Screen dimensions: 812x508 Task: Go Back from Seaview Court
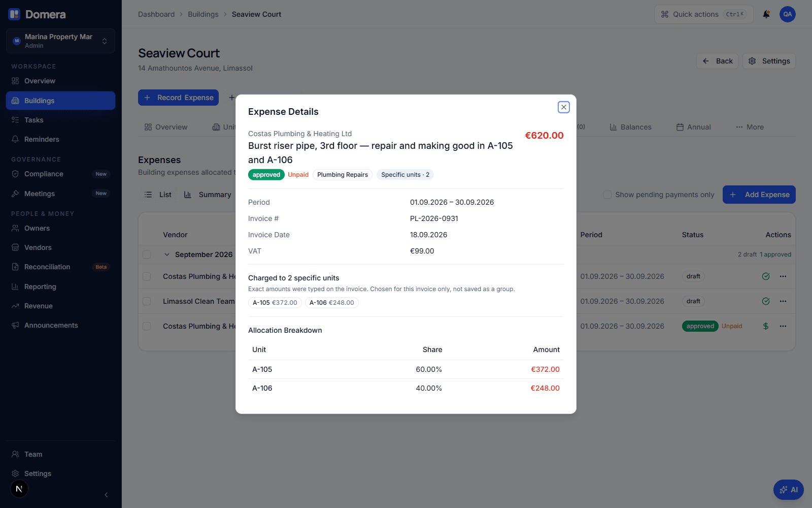[717, 61]
